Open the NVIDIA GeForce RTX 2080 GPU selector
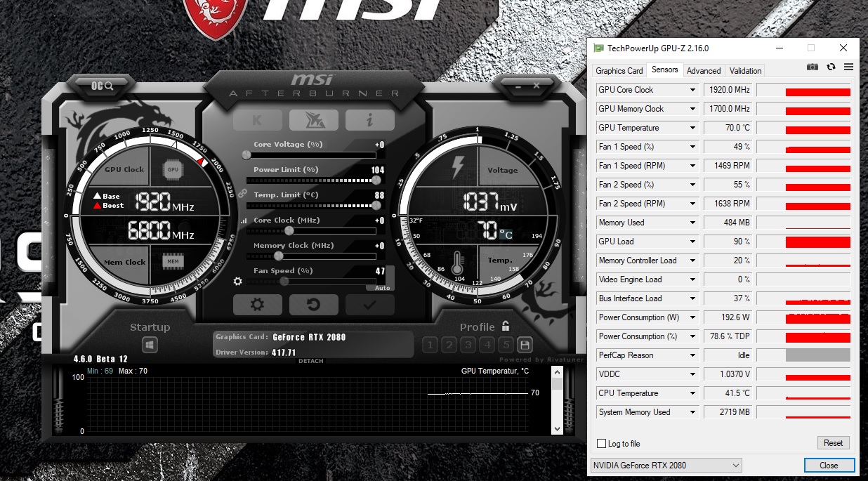The image size is (868, 481). pos(666,465)
